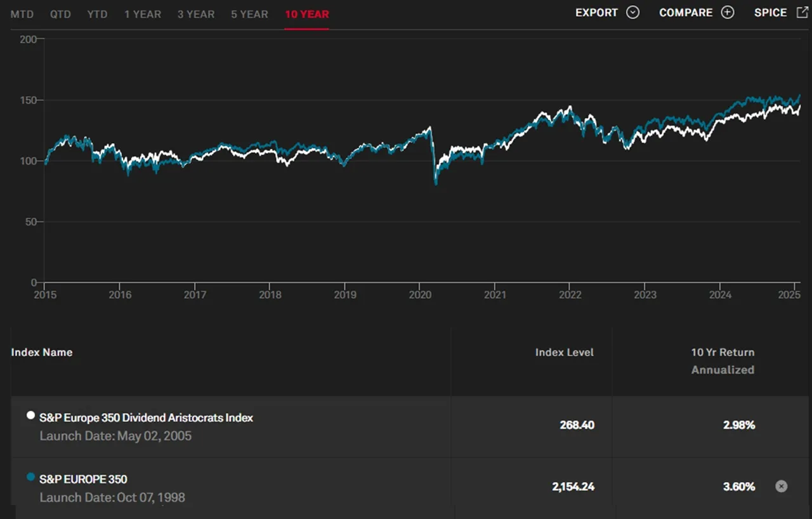
Task: Choose the 5 YEAR range tab
Action: click(x=250, y=14)
